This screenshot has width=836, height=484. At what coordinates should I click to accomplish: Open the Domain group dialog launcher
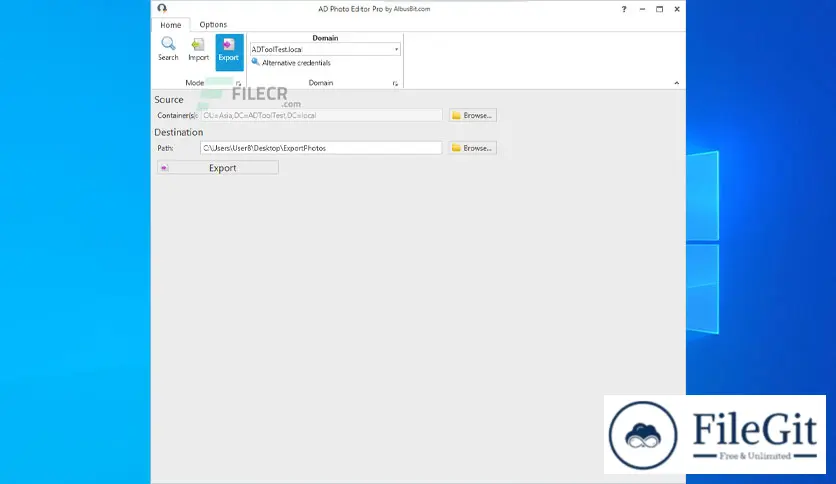[395, 84]
